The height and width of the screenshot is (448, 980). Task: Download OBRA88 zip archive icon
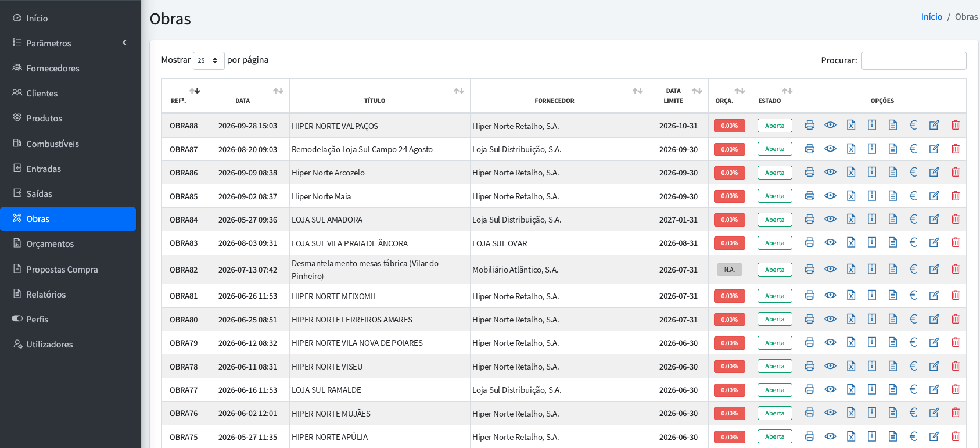point(872,125)
